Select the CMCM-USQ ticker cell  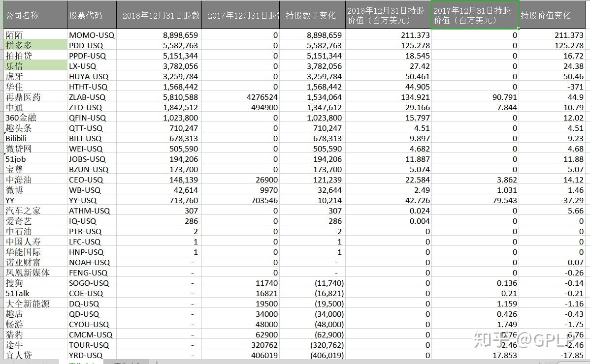92,334
